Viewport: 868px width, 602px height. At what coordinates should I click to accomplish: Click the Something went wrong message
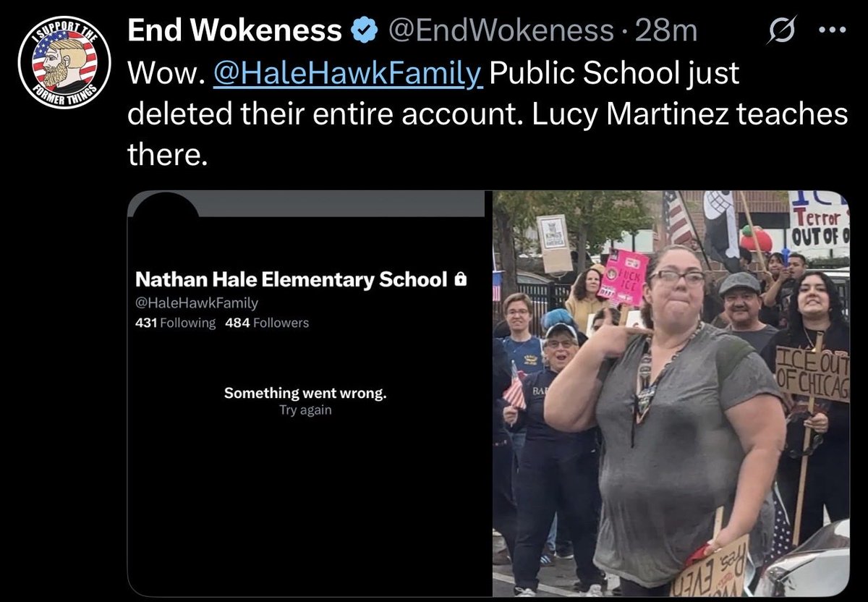[x=305, y=393]
